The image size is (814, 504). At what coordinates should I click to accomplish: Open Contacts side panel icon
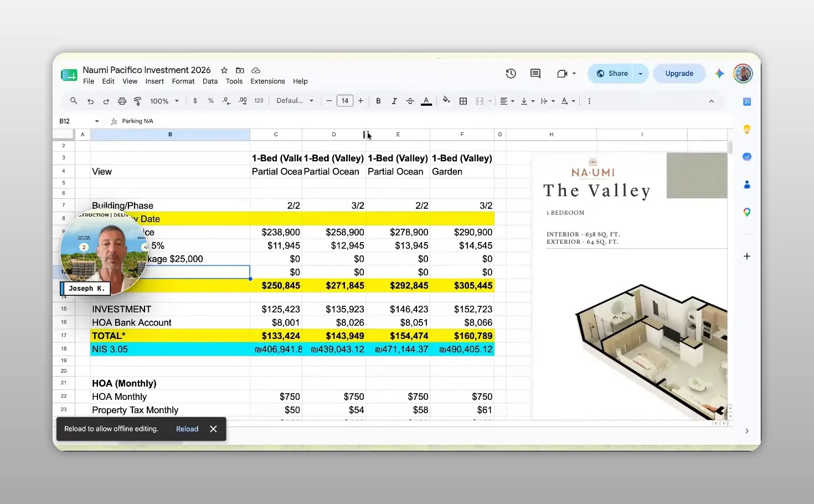(x=746, y=184)
